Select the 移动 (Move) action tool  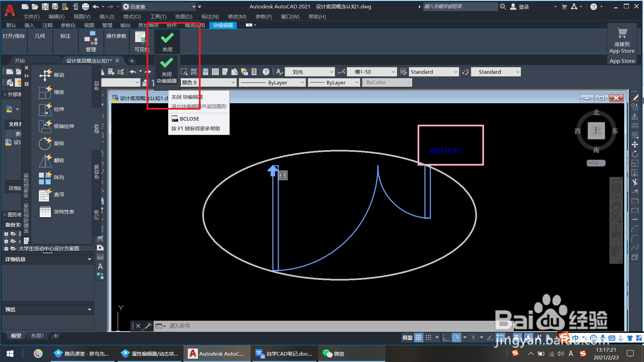pos(51,75)
